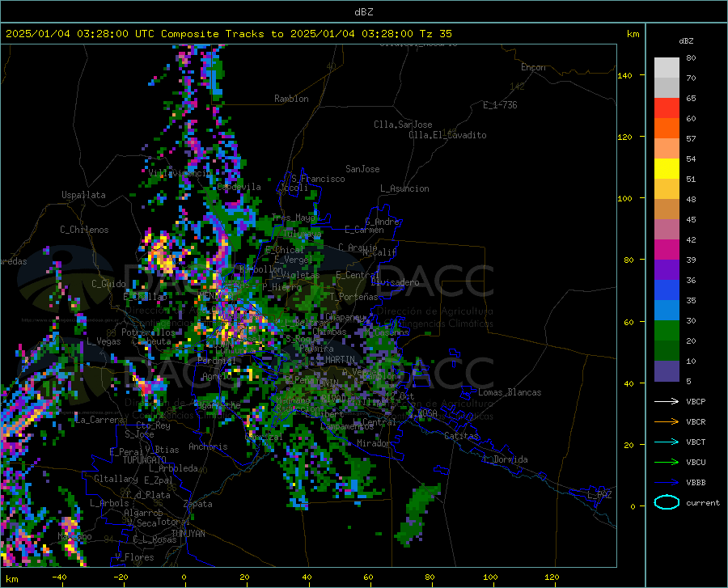Click the Zapata map label

pos(198,504)
